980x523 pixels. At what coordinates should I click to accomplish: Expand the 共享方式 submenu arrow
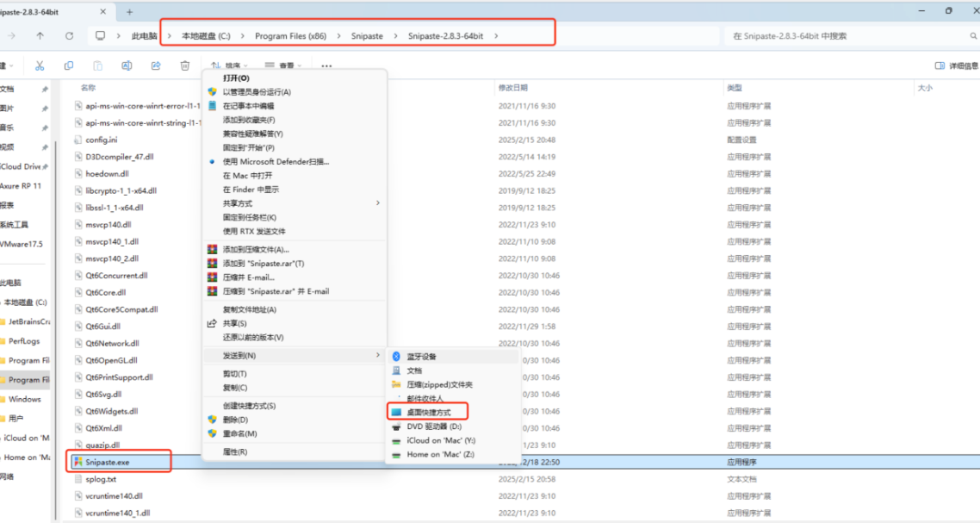(377, 203)
